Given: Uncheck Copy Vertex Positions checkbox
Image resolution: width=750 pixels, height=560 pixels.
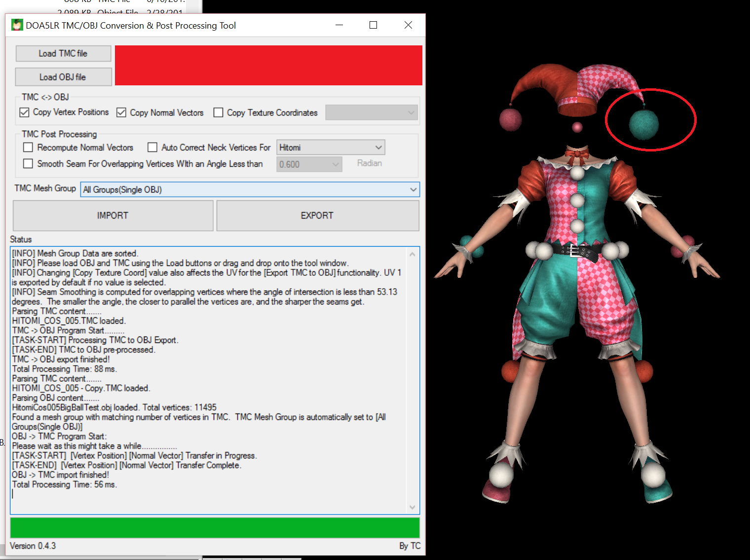Looking at the screenshot, I should click(24, 112).
